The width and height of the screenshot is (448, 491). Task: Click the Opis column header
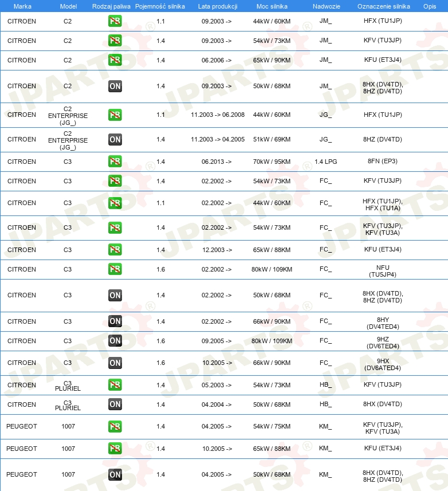(430, 6)
